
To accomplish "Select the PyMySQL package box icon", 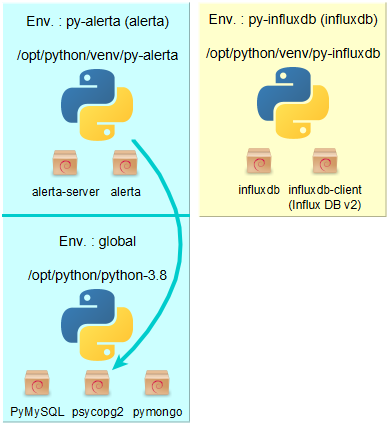I will [37, 383].
